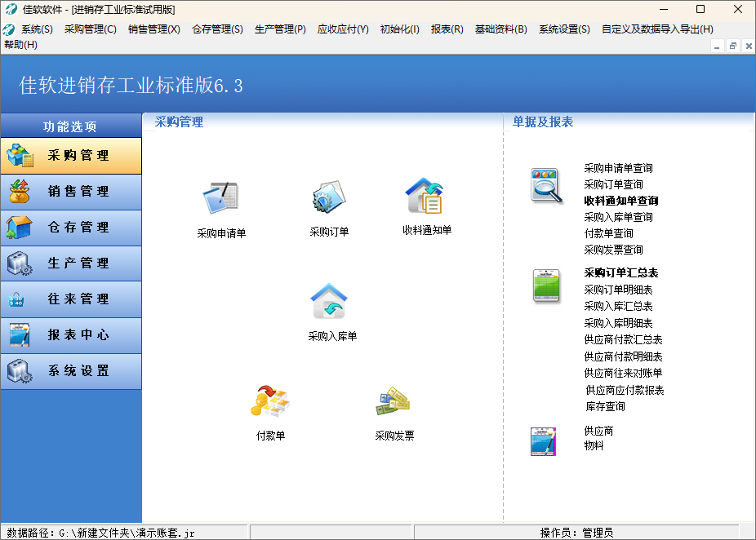Open the 自定义及数据导入导出(H) menu

coord(658,29)
